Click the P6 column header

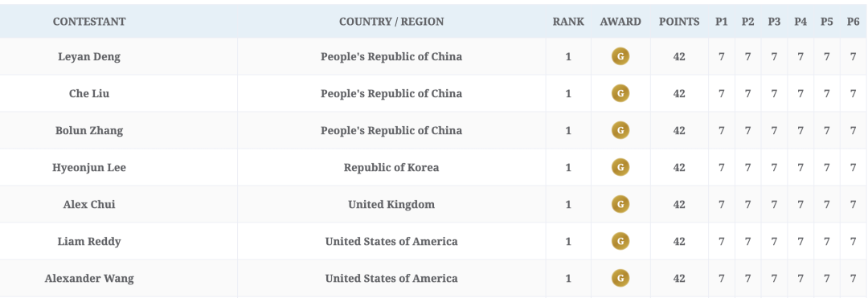853,22
